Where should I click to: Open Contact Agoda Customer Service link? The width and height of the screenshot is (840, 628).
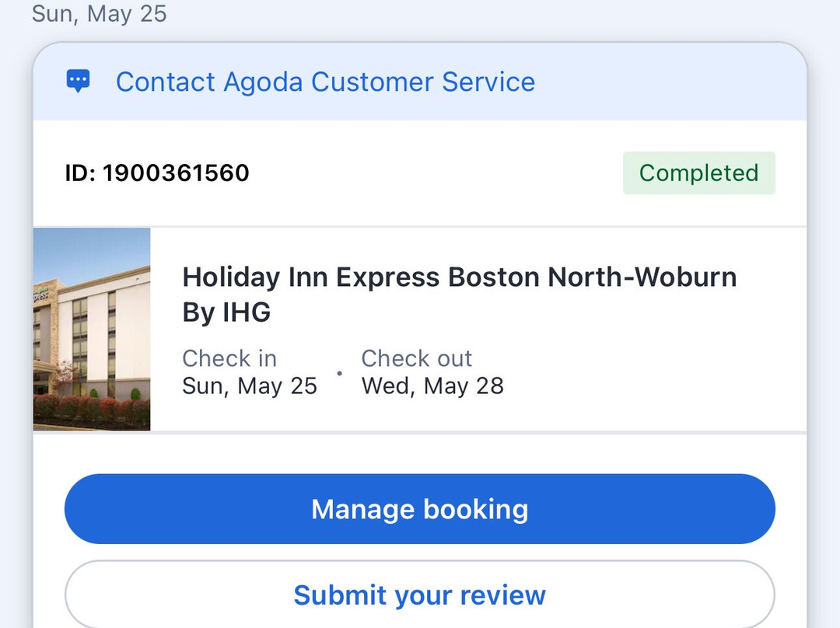325,82
